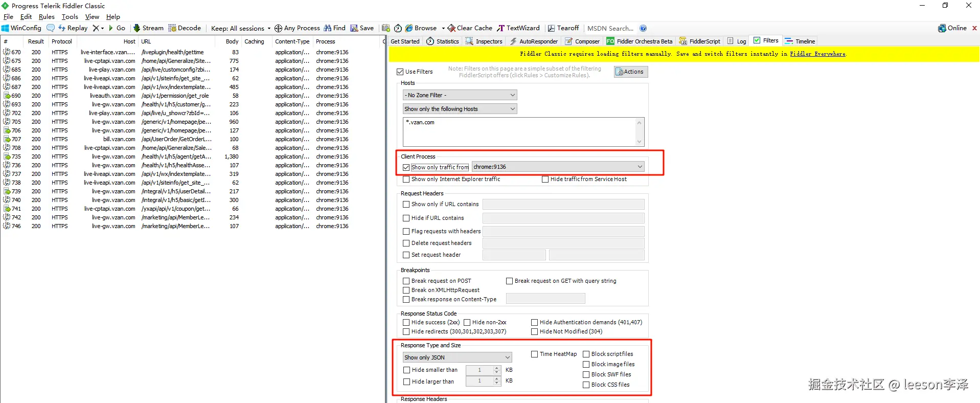The height and width of the screenshot is (403, 980).
Task: Open the Log tab
Action: [737, 41]
